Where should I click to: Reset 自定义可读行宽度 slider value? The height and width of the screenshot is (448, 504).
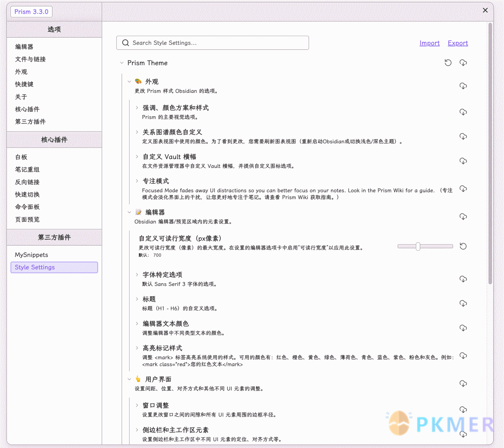click(463, 246)
